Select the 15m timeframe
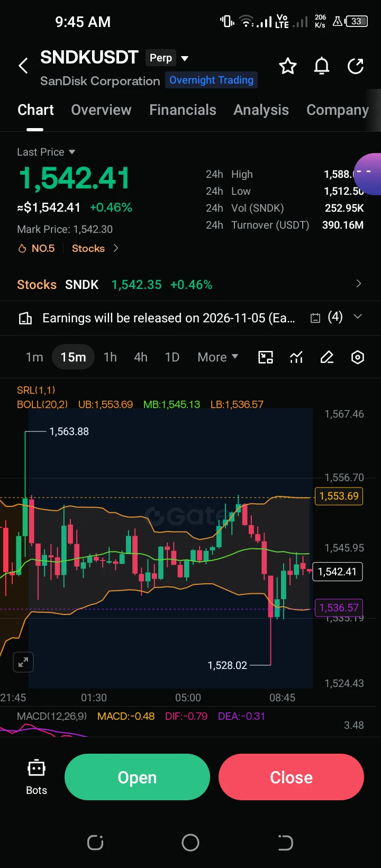The image size is (381, 868). 73,357
